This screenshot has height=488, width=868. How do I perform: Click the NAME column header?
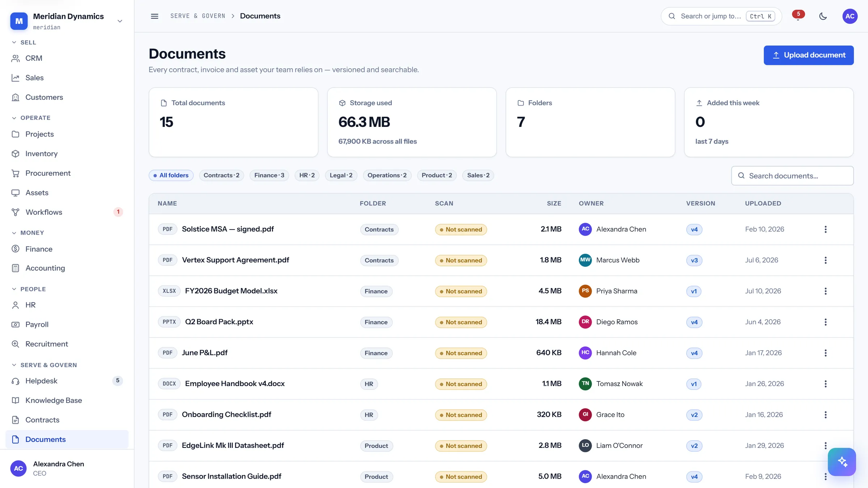tap(167, 204)
